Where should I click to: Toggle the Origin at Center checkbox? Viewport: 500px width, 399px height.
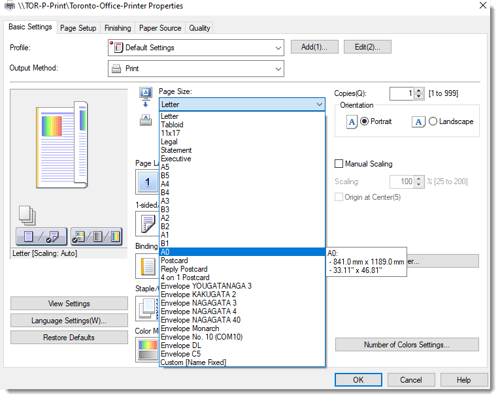click(x=339, y=197)
